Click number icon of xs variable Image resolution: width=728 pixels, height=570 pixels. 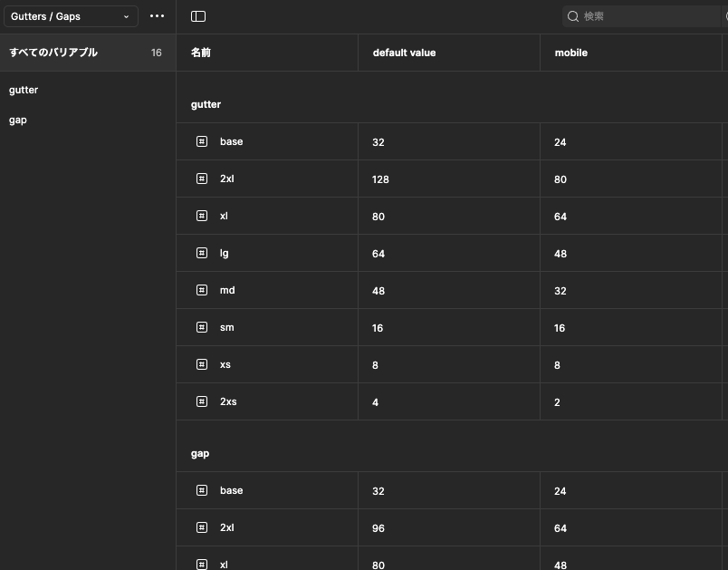coord(202,364)
